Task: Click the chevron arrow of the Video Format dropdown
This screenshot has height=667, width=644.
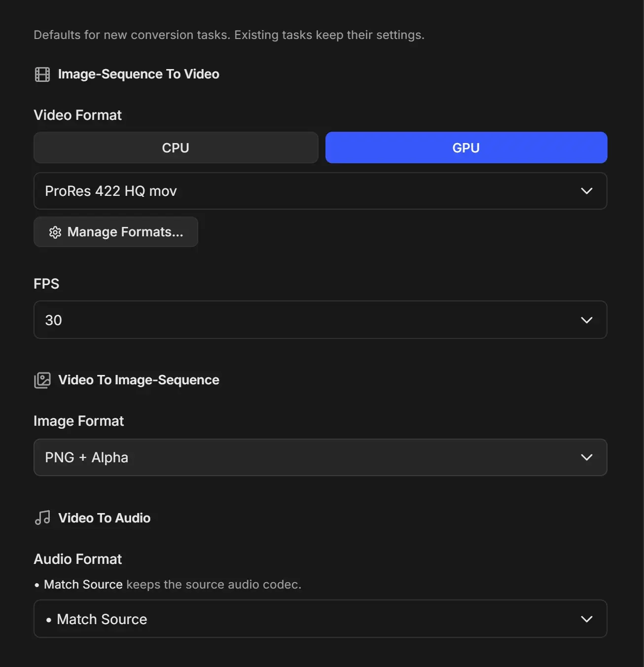Action: pyautogui.click(x=587, y=191)
